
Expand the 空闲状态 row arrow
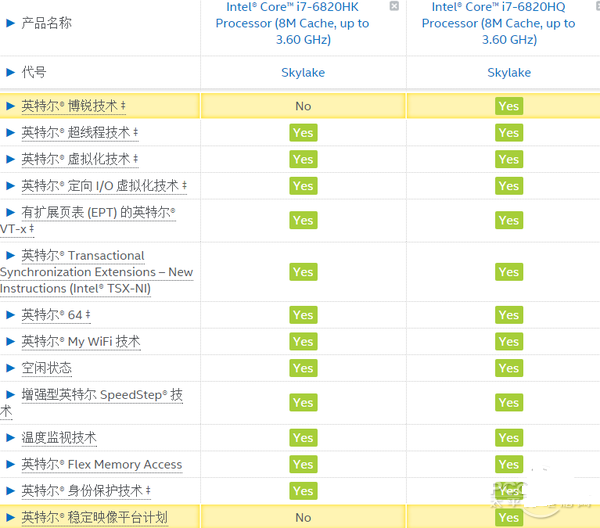[10, 368]
